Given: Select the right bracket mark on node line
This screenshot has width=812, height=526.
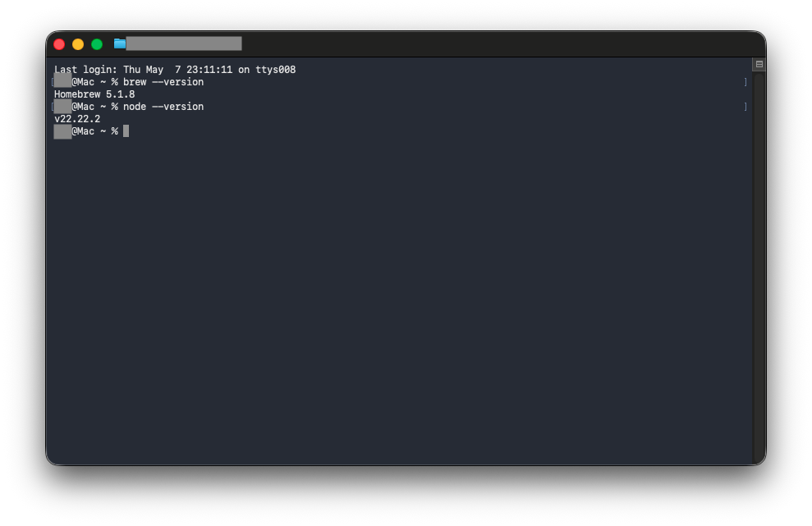Looking at the screenshot, I should [745, 107].
